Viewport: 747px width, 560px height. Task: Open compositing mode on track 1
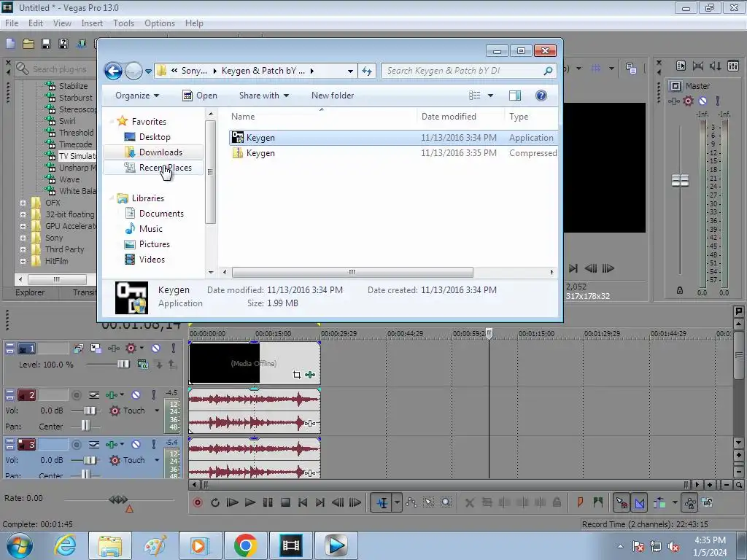(x=143, y=365)
